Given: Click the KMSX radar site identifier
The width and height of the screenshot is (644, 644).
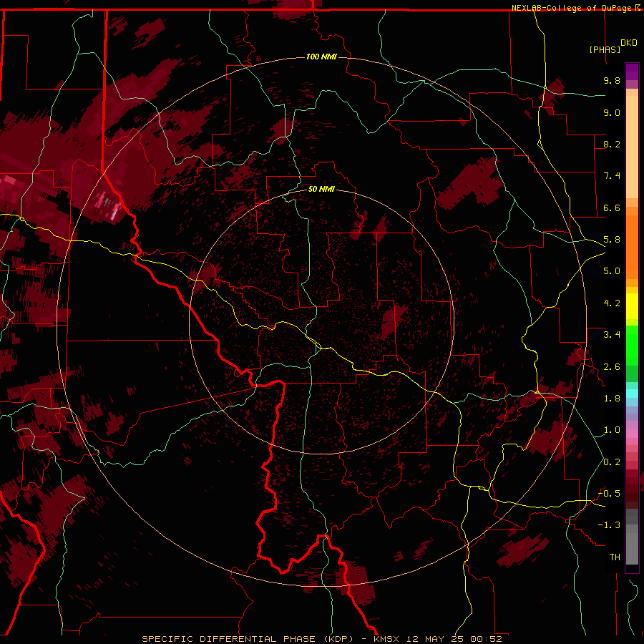Looking at the screenshot, I should click(386, 639).
